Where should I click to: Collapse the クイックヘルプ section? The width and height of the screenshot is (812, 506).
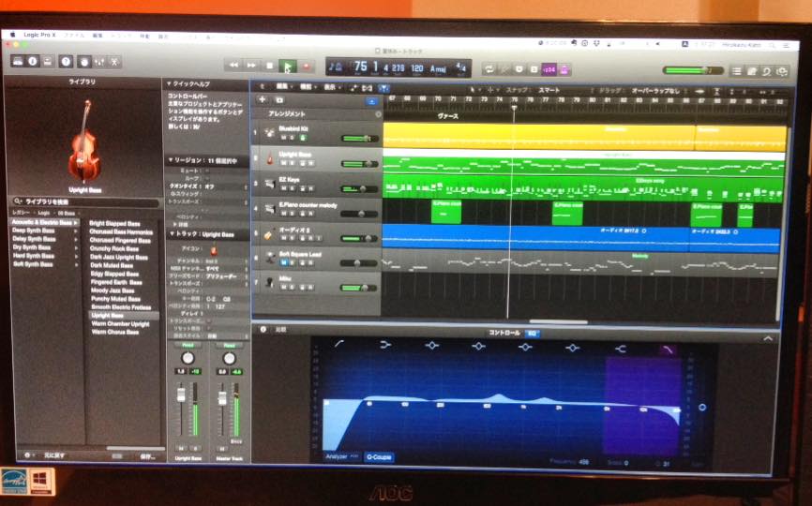[x=170, y=83]
